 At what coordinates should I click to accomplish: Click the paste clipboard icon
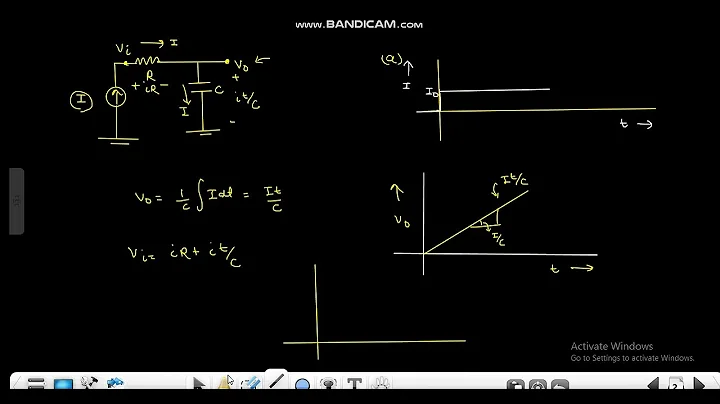point(515,385)
